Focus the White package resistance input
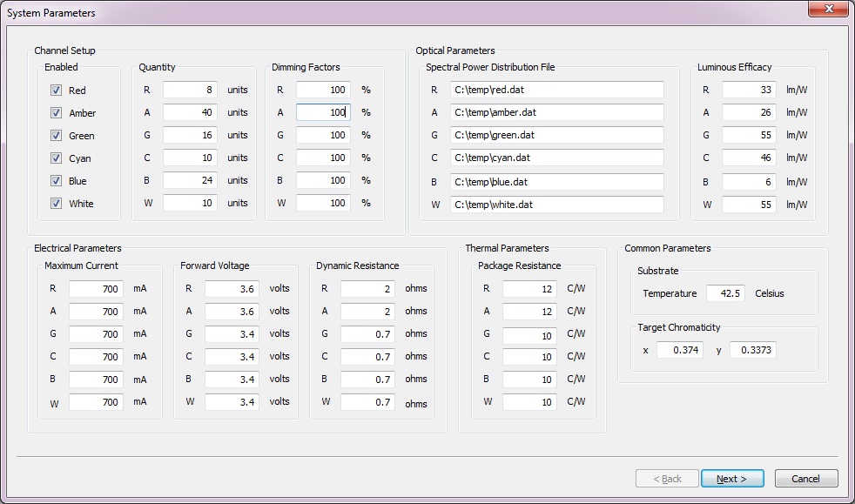The width and height of the screenshot is (855, 504). click(x=529, y=401)
